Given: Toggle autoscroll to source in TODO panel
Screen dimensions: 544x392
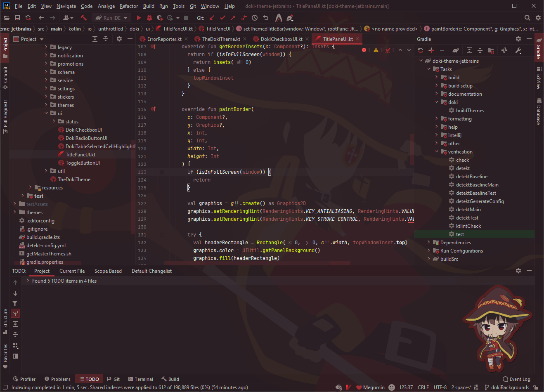Looking at the screenshot, I should (15, 314).
